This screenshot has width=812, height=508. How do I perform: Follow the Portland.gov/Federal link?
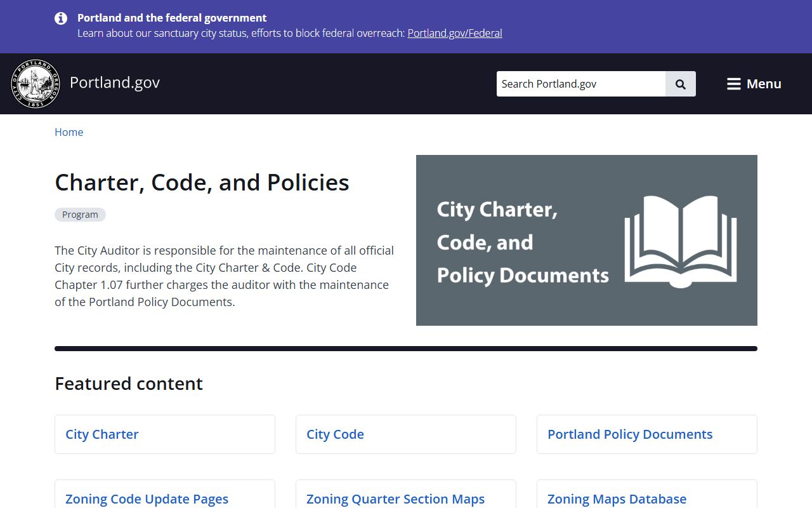pos(454,33)
